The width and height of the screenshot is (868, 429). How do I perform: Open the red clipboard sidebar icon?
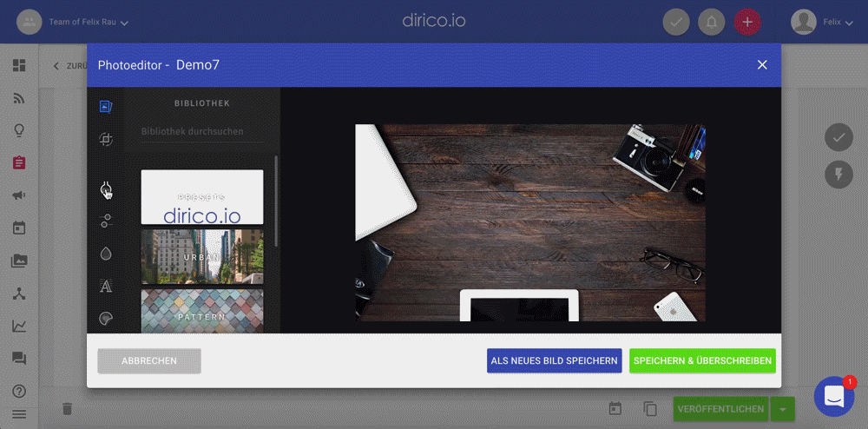(x=19, y=162)
